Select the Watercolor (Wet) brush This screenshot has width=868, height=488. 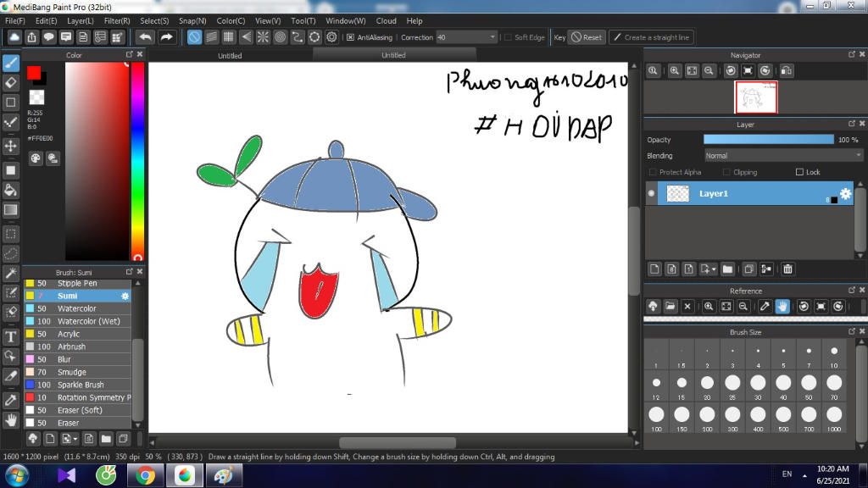(77, 321)
